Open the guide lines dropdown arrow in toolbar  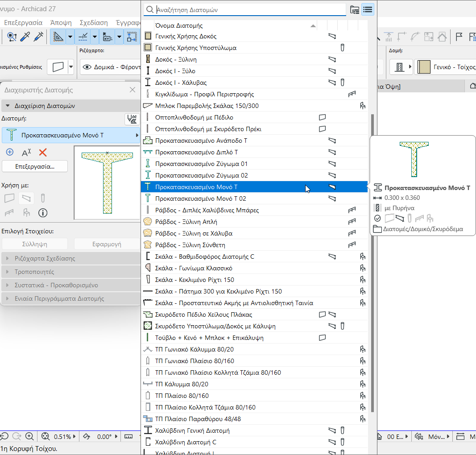(x=70, y=37)
